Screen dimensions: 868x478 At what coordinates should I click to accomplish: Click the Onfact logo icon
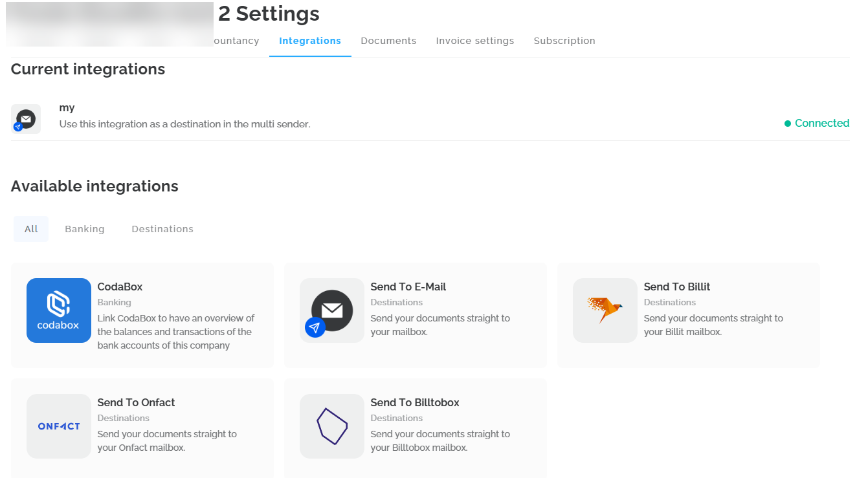(x=59, y=426)
